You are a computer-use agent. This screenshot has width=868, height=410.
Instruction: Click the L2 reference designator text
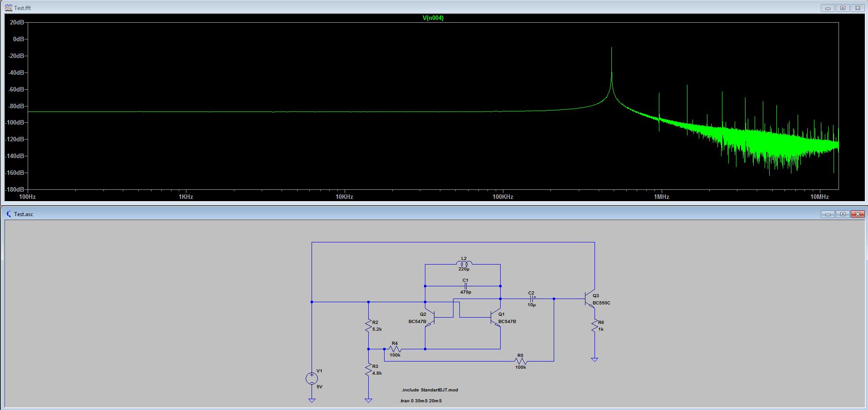click(464, 258)
